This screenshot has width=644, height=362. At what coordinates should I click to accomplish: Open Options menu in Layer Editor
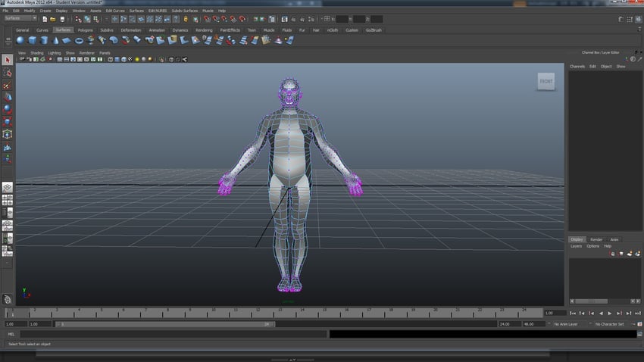[x=592, y=246]
